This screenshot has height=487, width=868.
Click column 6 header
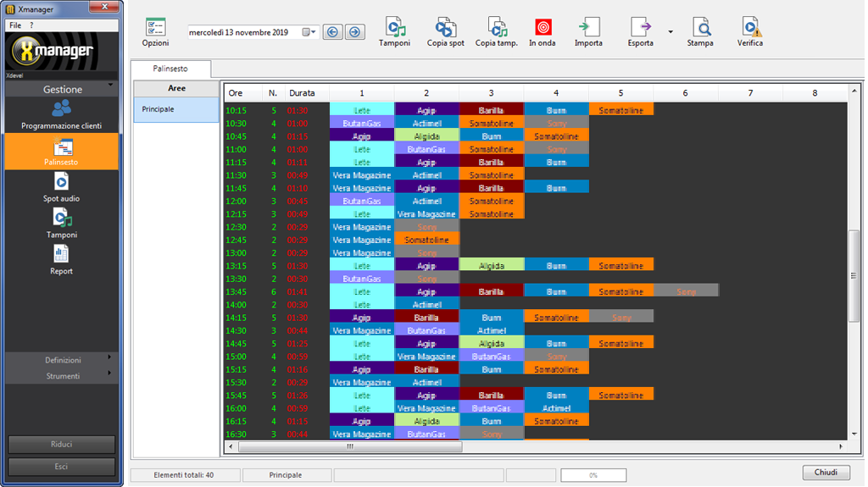click(685, 93)
